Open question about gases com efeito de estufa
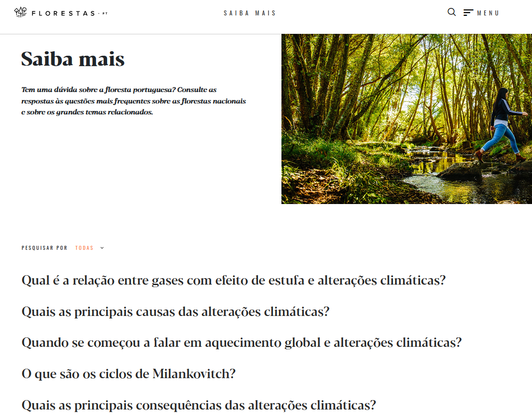This screenshot has width=532, height=418. [234, 281]
